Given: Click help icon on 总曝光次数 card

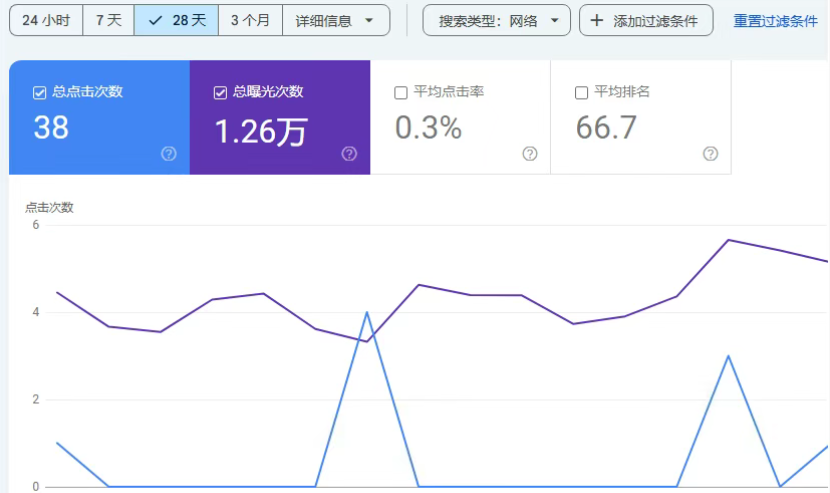Looking at the screenshot, I should tap(349, 154).
